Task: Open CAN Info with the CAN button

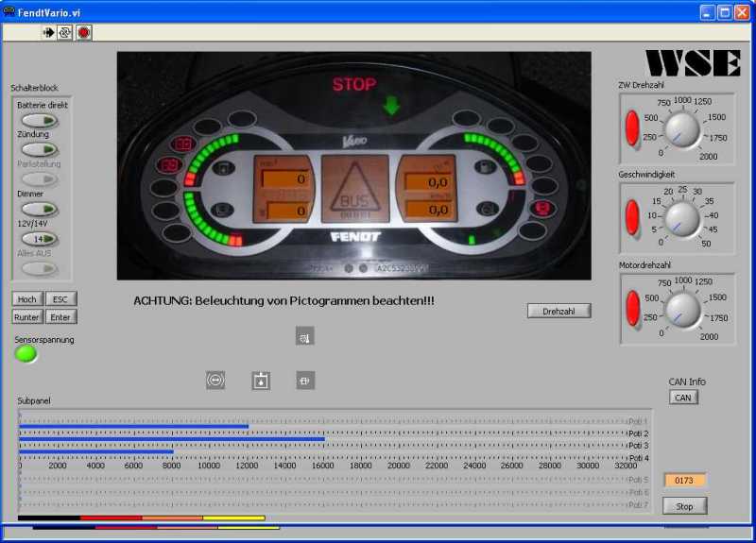Action: click(683, 398)
